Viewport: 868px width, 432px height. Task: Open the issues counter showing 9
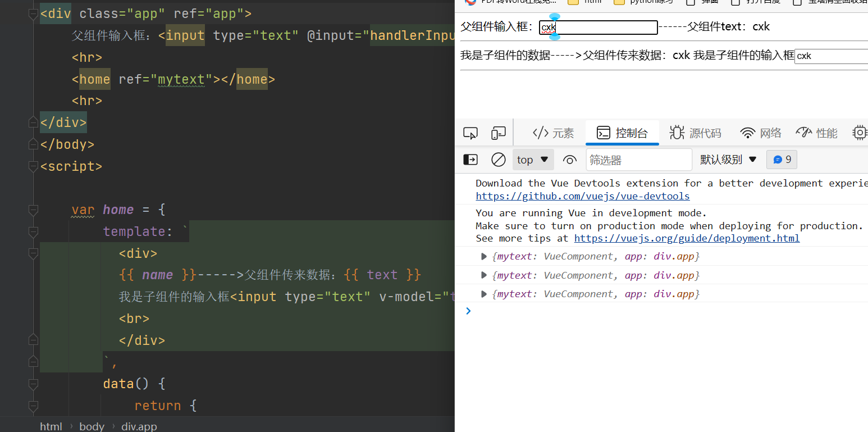tap(782, 160)
